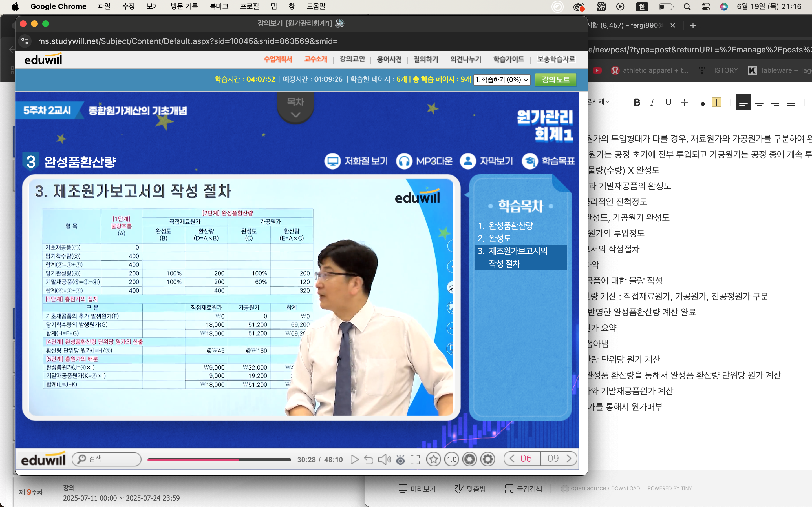Expand the 목차 pull-down tab
The width and height of the screenshot is (812, 507).
295,108
